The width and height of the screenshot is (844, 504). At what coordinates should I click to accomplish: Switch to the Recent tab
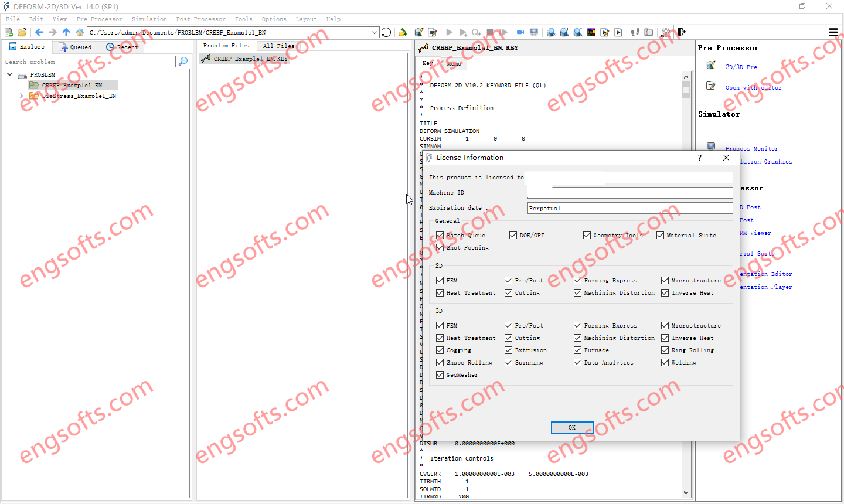coord(122,47)
